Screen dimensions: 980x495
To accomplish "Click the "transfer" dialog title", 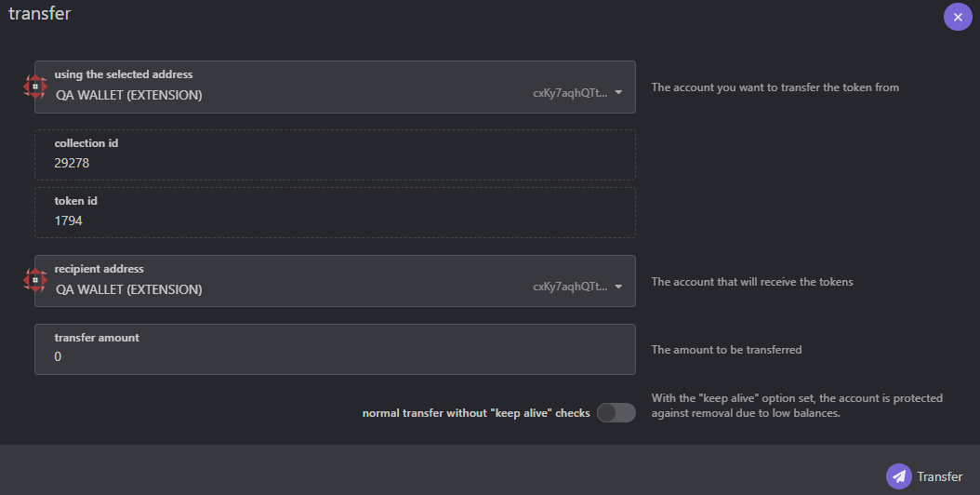I will (39, 13).
